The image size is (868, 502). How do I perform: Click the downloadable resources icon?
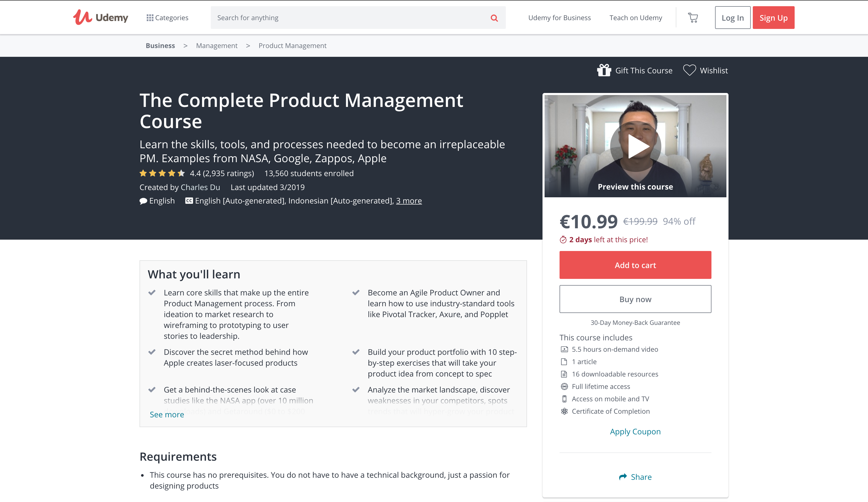pyautogui.click(x=564, y=374)
